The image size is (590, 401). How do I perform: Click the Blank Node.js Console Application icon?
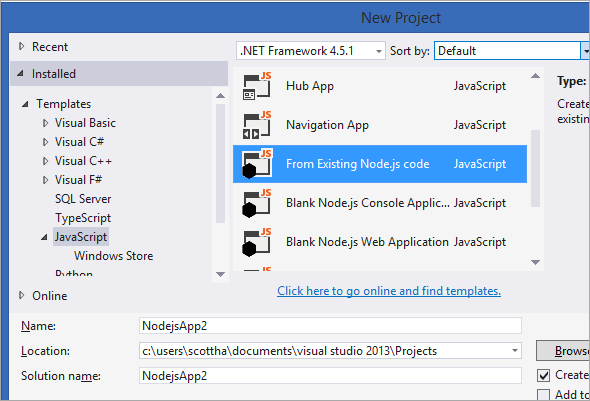[x=257, y=203]
